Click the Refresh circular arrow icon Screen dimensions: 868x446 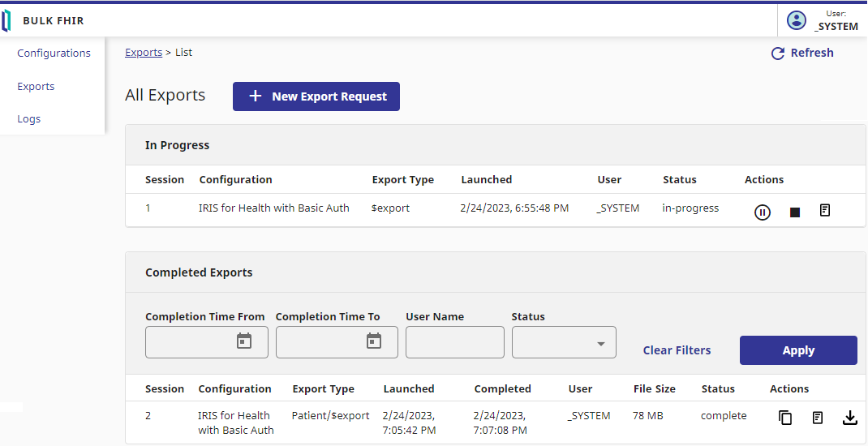[x=778, y=54]
